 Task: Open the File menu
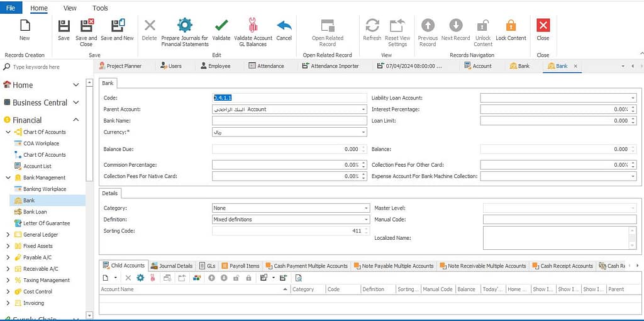(11, 8)
